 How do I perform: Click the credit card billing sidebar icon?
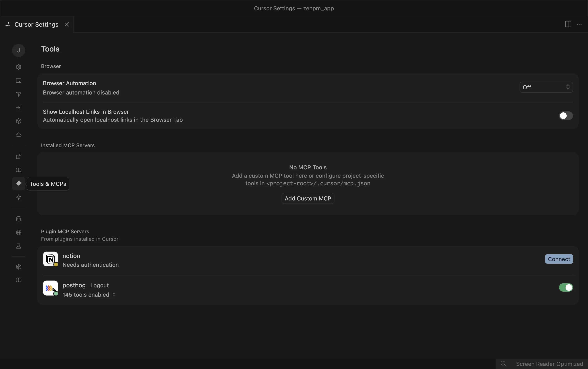pyautogui.click(x=18, y=80)
